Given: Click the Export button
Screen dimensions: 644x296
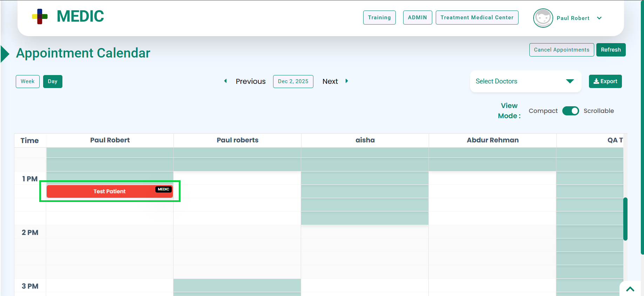Looking at the screenshot, I should 605,81.
